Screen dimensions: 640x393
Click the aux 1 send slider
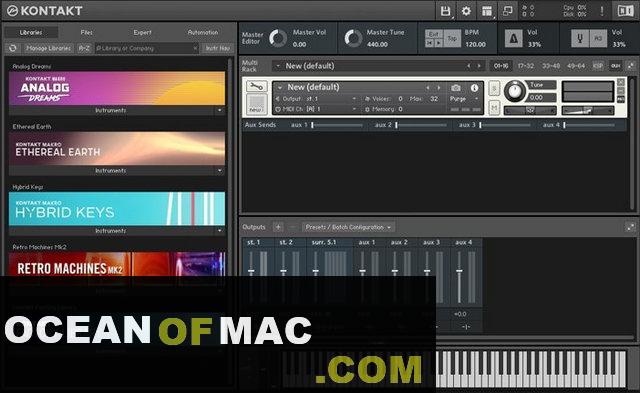(x=337, y=125)
